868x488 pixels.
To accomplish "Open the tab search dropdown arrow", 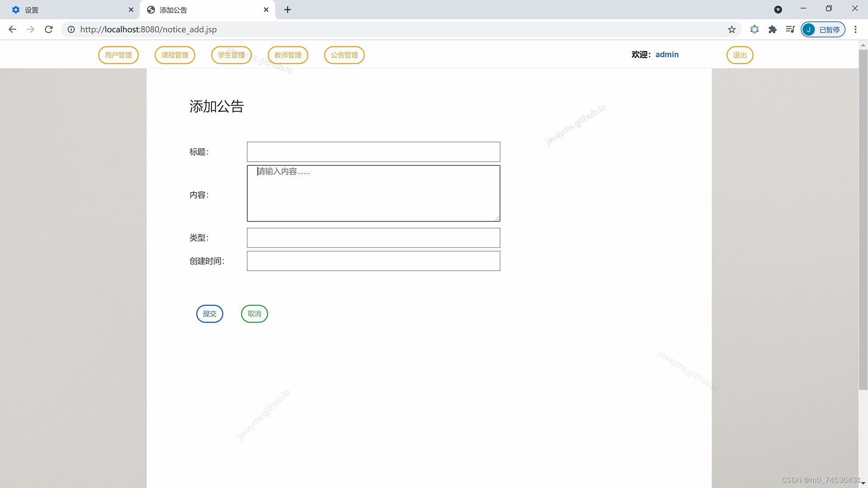I will 778,9.
